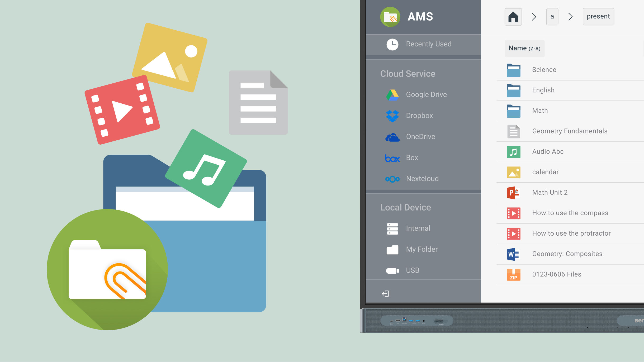The height and width of the screenshot is (362, 644).
Task: Select OneDrive in sidebar
Action: [x=420, y=137]
